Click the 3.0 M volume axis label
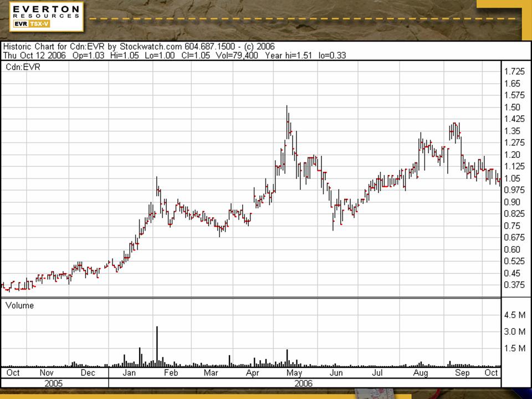The width and height of the screenshot is (532, 399). [515, 331]
